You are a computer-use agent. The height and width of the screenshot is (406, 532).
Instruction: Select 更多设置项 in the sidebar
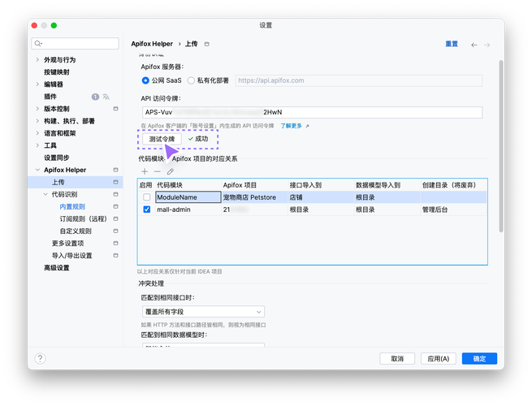pos(68,243)
